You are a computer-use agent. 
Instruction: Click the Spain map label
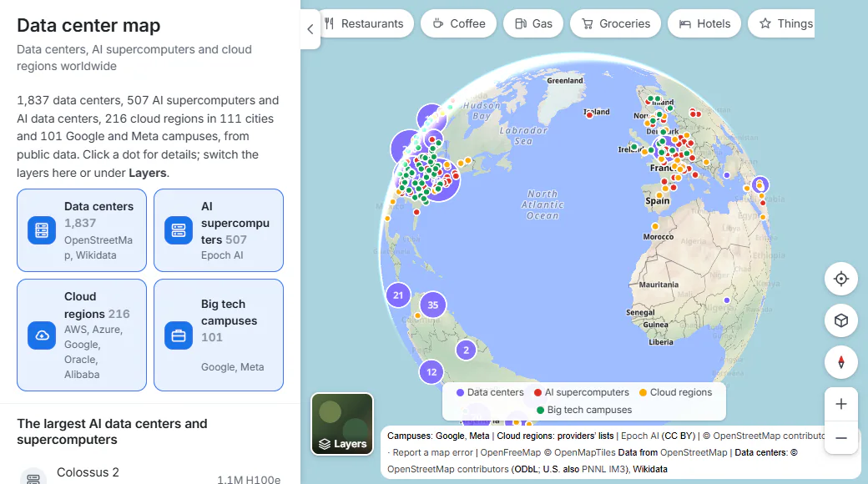coord(658,201)
